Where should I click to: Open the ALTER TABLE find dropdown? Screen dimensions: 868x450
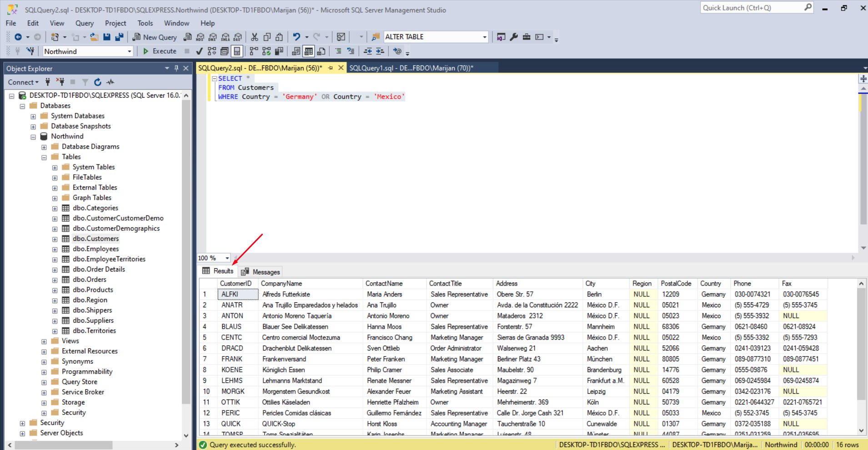(x=485, y=37)
